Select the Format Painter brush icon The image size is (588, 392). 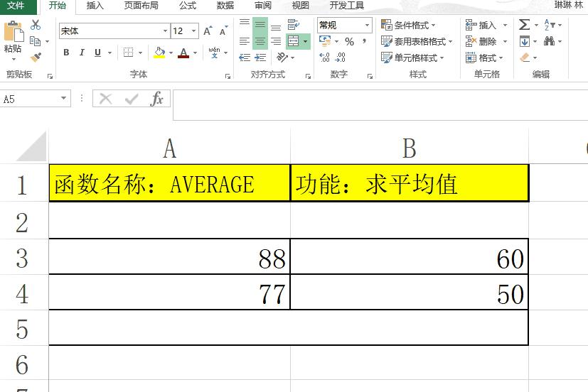(x=36, y=57)
